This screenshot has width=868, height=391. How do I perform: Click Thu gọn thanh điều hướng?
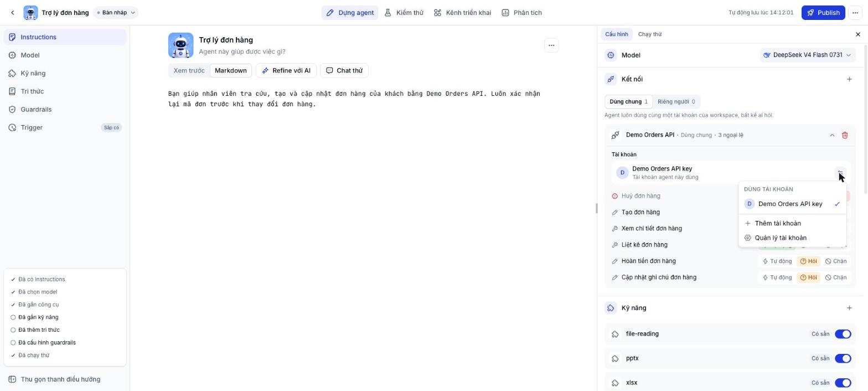tap(65, 379)
